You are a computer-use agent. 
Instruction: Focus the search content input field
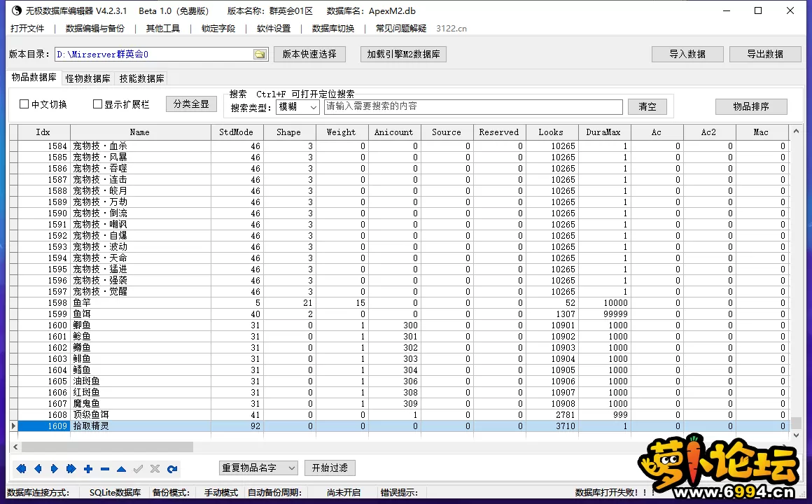coord(473,106)
